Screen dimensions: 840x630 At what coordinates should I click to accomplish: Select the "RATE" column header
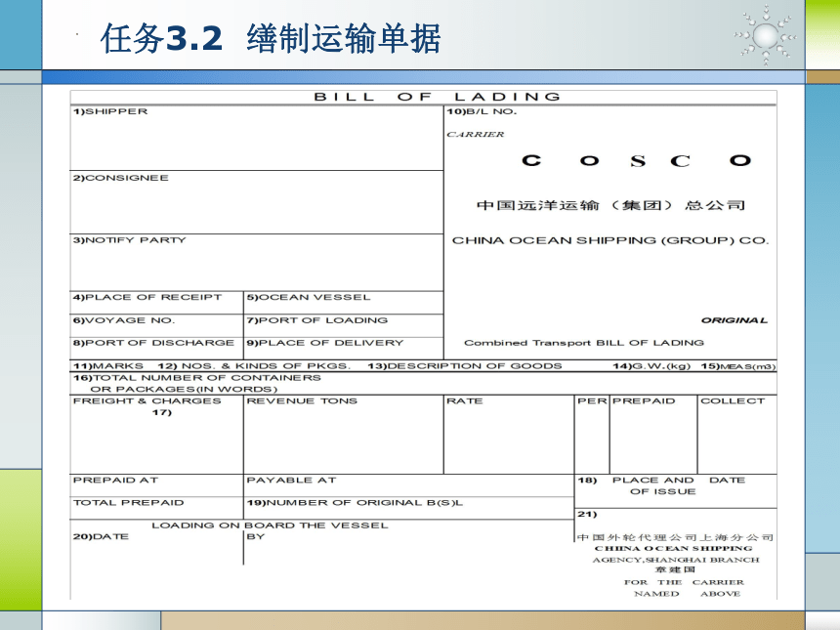click(465, 401)
